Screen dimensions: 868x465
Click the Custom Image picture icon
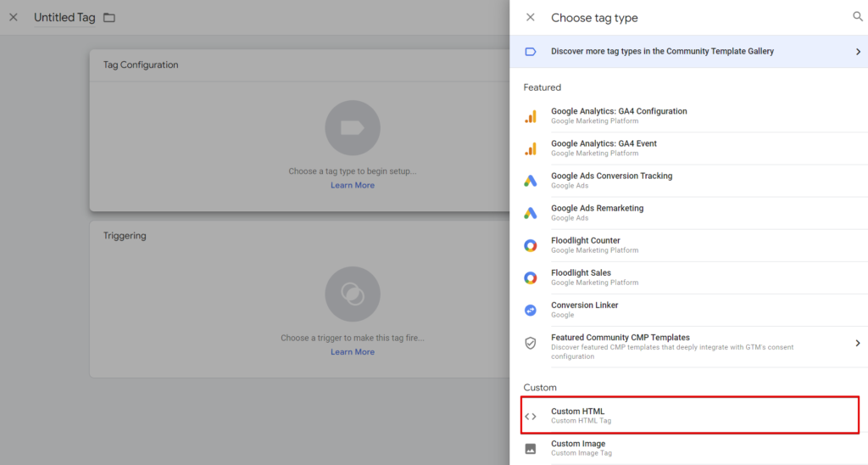[x=531, y=448]
